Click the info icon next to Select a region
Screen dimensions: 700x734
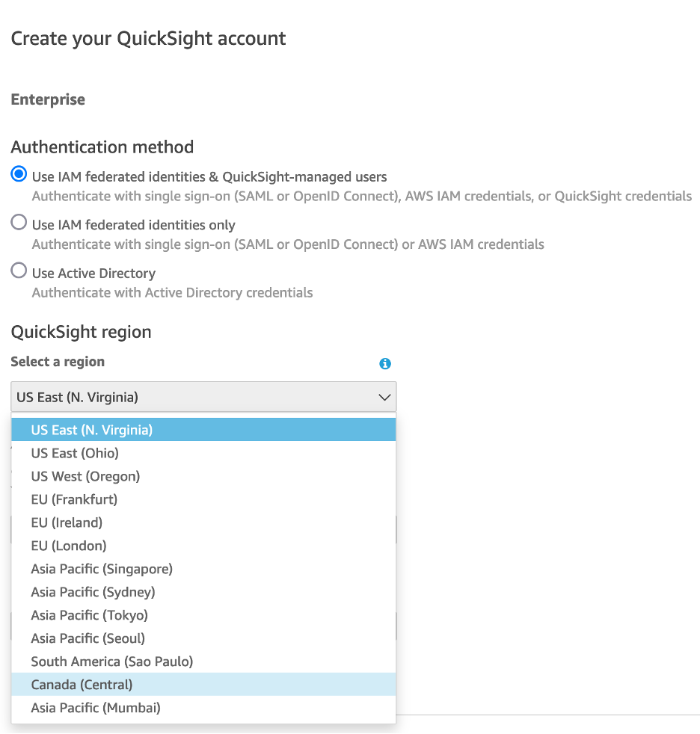coord(385,363)
